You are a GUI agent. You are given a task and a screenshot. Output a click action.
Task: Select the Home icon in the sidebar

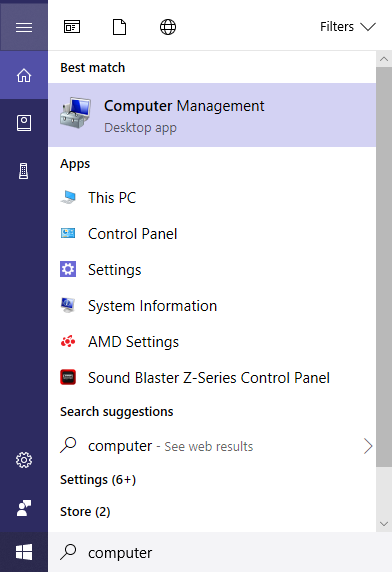point(24,75)
